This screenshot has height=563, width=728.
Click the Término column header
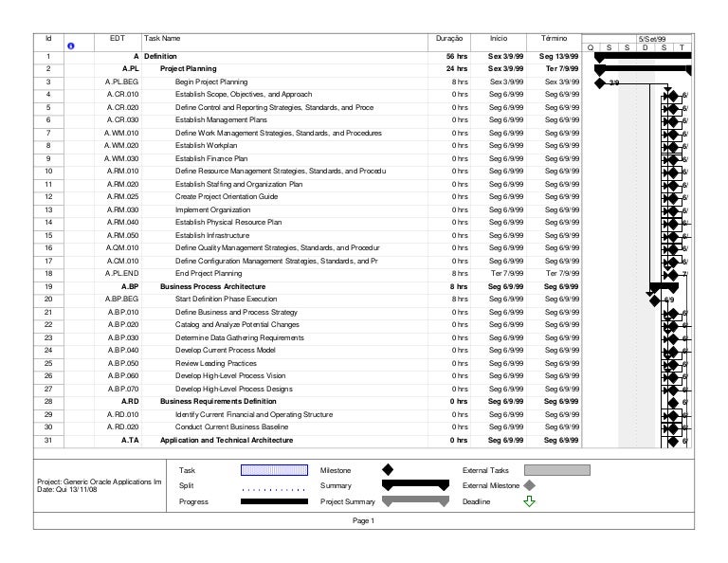point(555,38)
